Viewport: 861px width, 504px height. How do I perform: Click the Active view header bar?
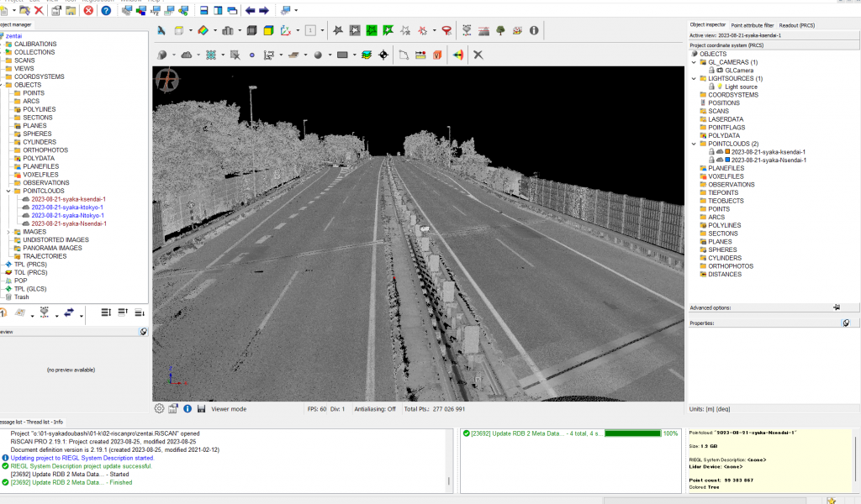[774, 35]
